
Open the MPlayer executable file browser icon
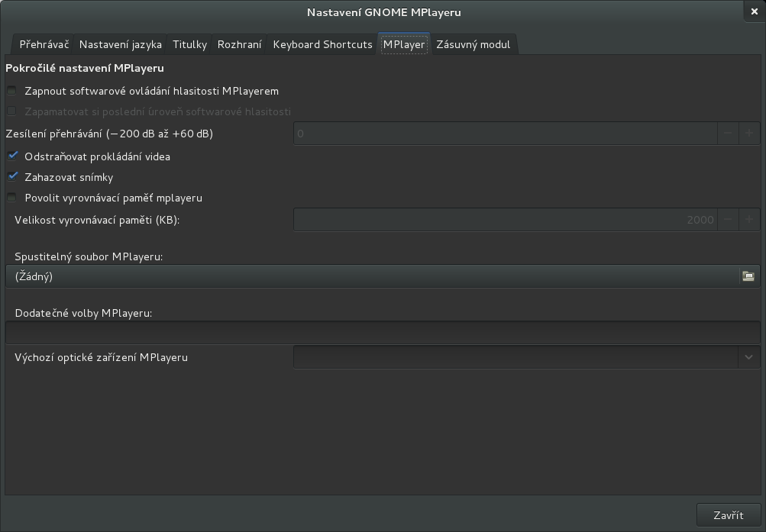(748, 276)
